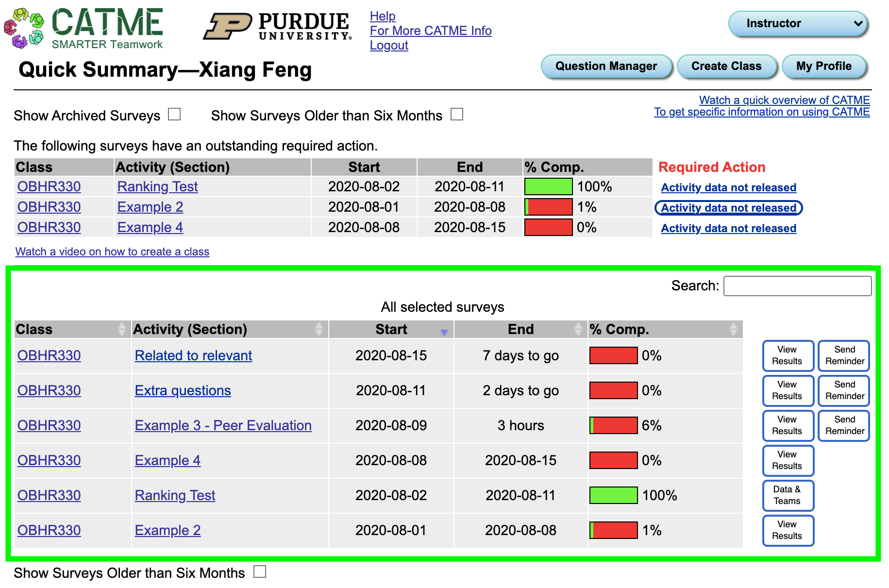Image resolution: width=889 pixels, height=588 pixels.
Task: Open the Question Manager
Action: (x=606, y=66)
